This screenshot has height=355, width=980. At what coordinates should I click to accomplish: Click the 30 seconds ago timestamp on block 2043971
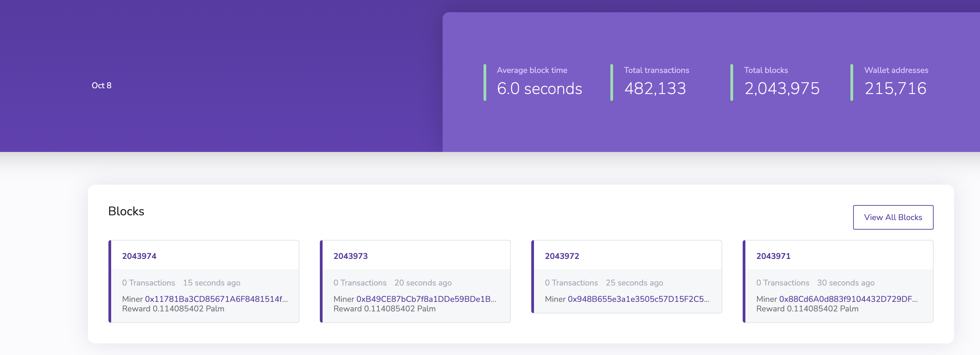845,283
